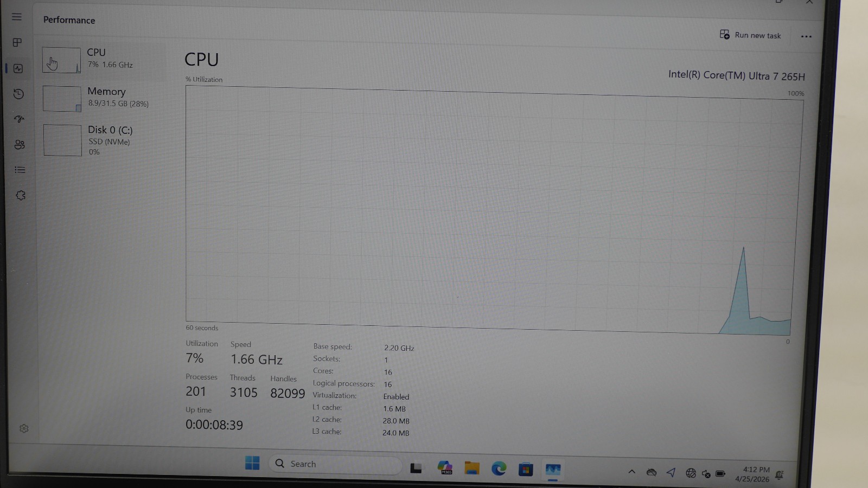868x488 pixels.
Task: Open Task Manager settings gear
Action: pos(24,428)
